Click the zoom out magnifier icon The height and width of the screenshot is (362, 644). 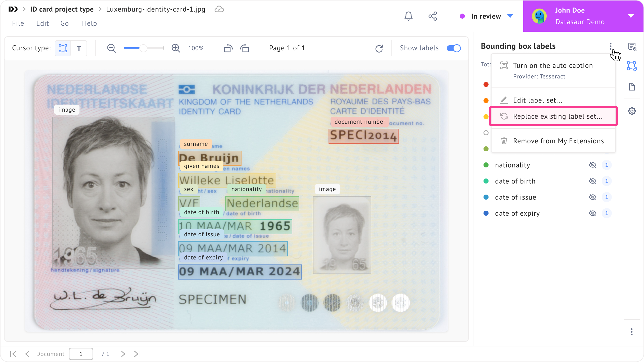(x=111, y=48)
